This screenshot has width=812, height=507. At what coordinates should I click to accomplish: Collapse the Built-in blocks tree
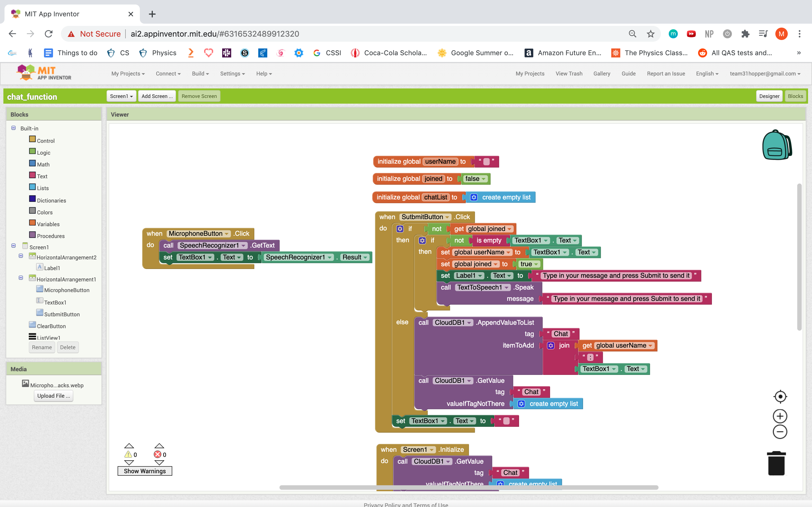click(x=14, y=128)
